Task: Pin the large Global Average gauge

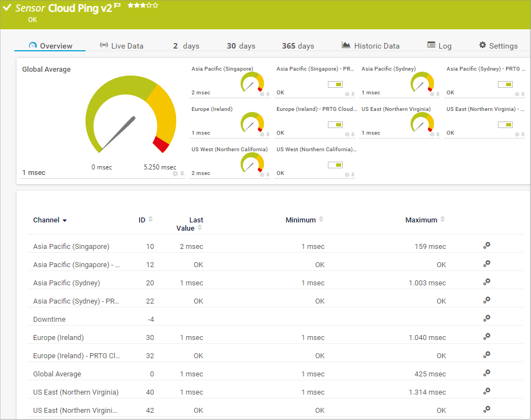Action: (x=182, y=173)
